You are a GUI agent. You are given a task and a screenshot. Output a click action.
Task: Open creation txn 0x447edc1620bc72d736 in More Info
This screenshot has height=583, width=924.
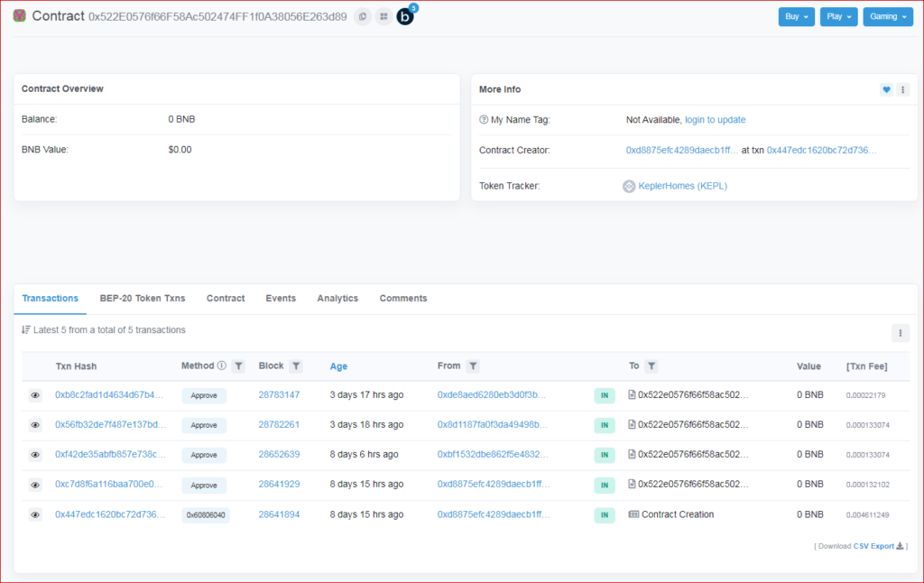(x=821, y=151)
